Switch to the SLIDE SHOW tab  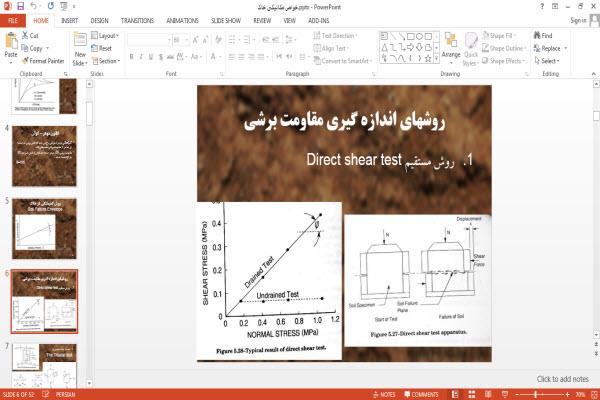tap(226, 20)
